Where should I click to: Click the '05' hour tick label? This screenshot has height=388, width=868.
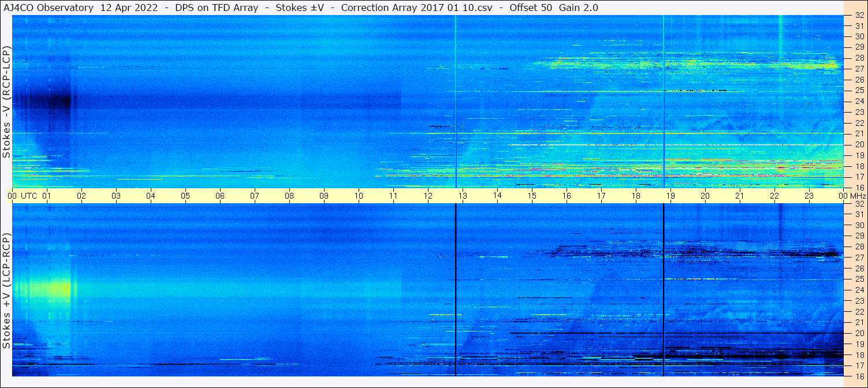[185, 196]
